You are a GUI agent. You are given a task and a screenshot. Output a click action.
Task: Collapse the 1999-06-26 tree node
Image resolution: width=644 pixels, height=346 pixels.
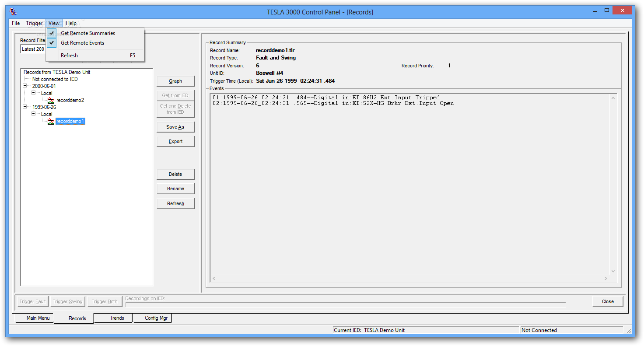[x=25, y=107]
